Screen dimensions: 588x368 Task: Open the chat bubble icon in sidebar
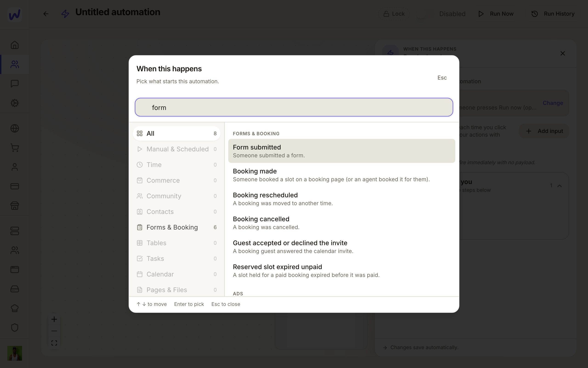click(x=14, y=83)
